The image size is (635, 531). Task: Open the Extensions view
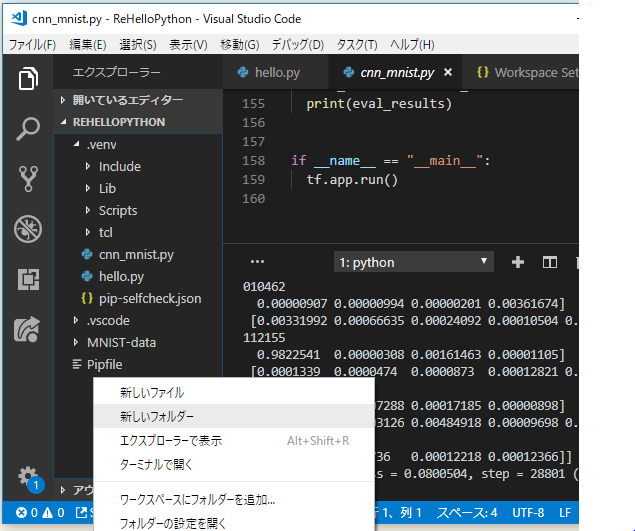point(28,279)
